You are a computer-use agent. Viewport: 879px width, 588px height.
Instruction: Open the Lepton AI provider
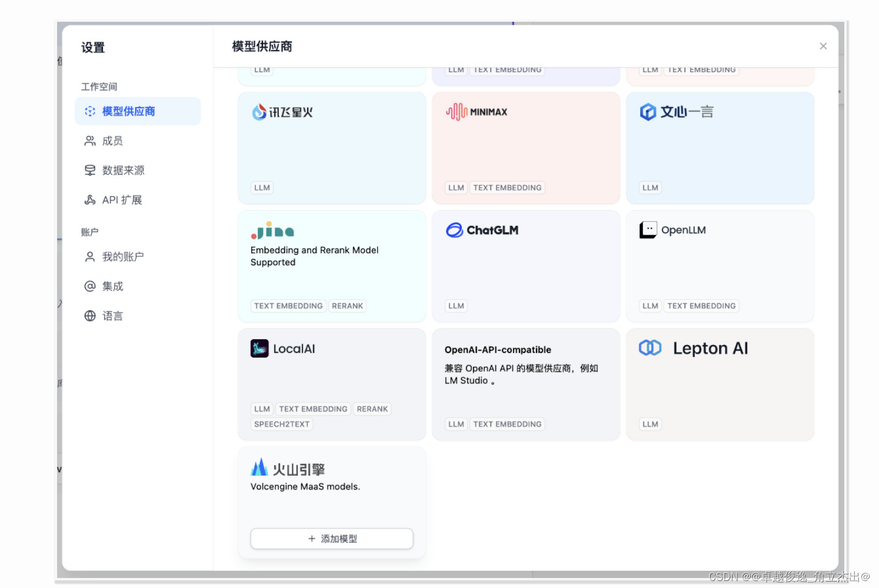(650, 348)
